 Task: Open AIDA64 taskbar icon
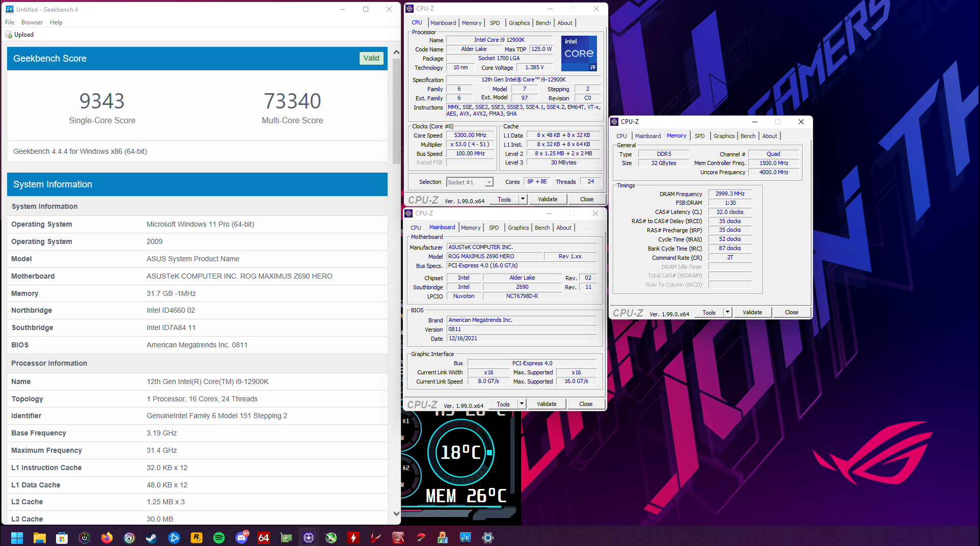[x=264, y=537]
